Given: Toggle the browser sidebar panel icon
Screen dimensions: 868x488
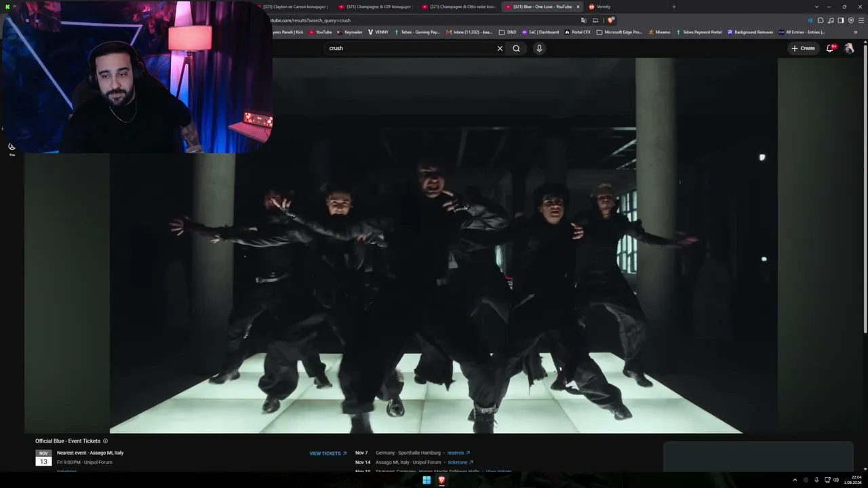Looking at the screenshot, I should click(841, 20).
